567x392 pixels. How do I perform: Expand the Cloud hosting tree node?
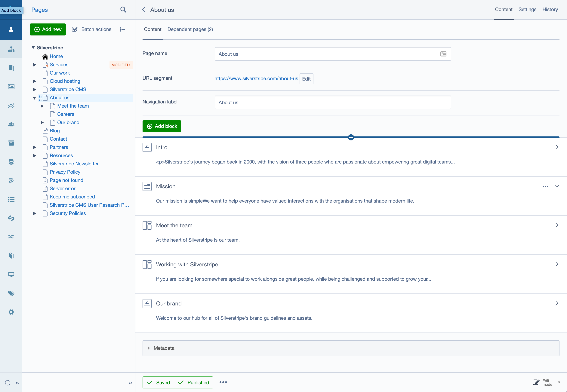35,81
